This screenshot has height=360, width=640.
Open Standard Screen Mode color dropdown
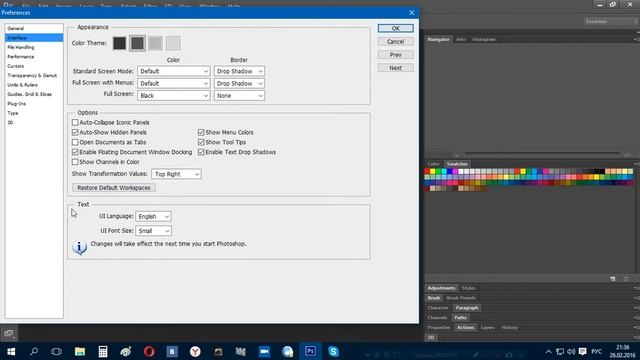pos(173,71)
